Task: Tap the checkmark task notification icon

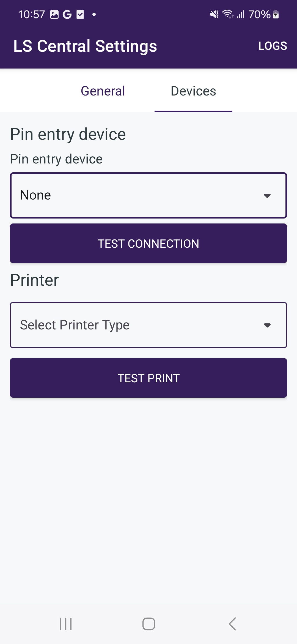Action: point(80,14)
